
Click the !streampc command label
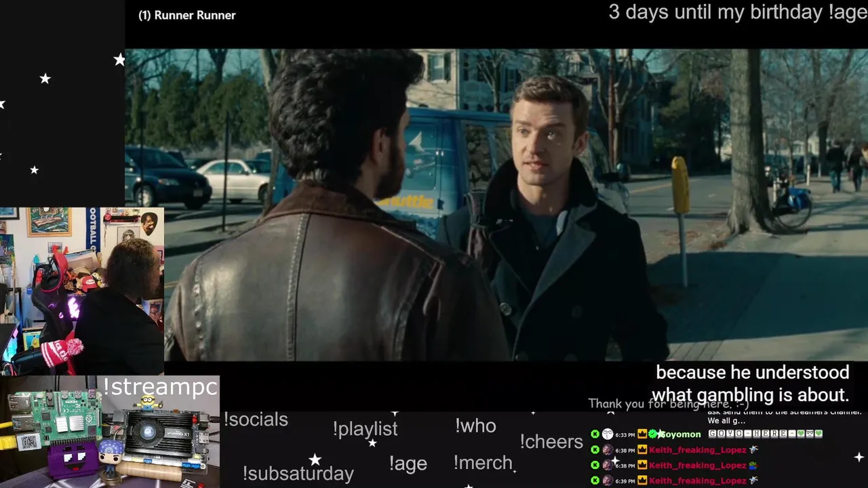(160, 387)
